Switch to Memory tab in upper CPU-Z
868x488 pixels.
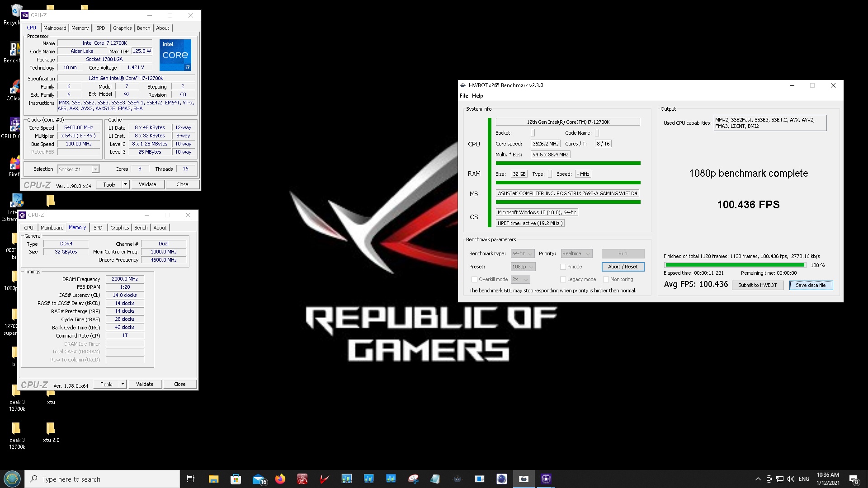click(80, 28)
